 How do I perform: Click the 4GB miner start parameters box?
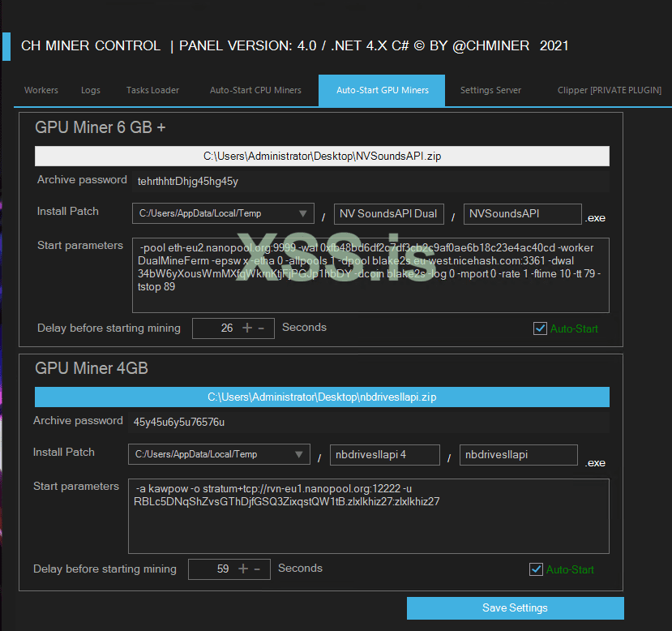pyautogui.click(x=369, y=516)
